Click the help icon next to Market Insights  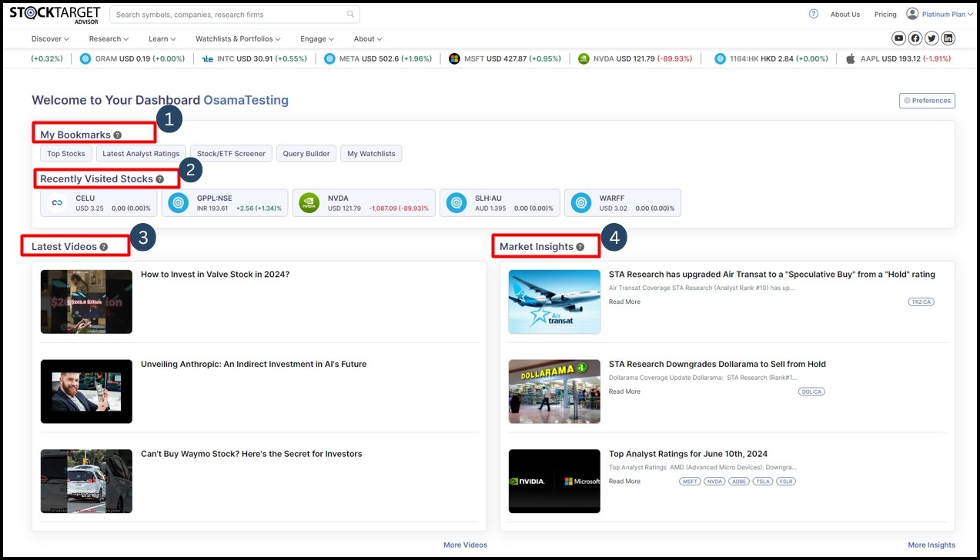580,245
